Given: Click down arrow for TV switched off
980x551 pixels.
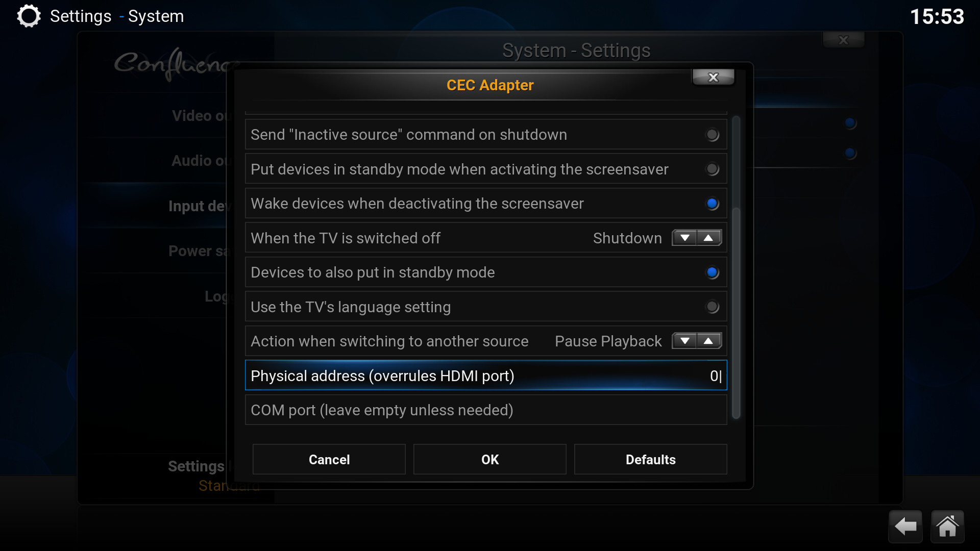Looking at the screenshot, I should 685,238.
